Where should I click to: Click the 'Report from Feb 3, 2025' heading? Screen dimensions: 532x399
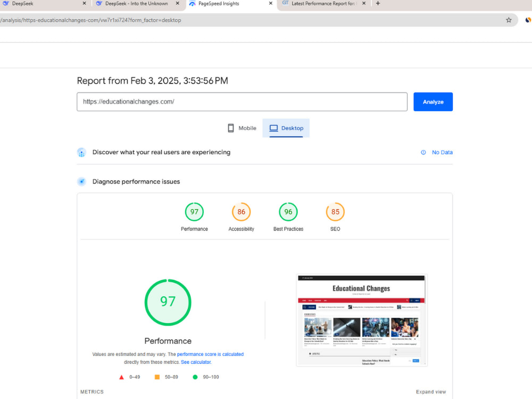pyautogui.click(x=152, y=81)
